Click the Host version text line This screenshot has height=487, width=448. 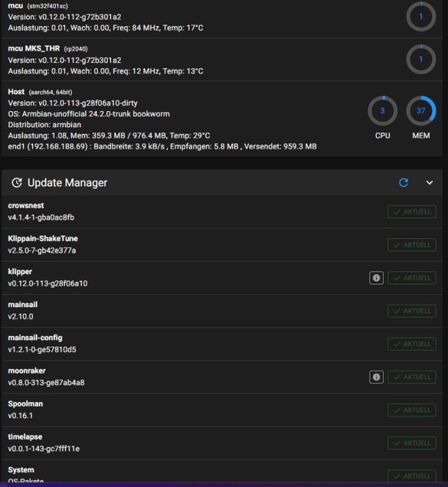(73, 103)
